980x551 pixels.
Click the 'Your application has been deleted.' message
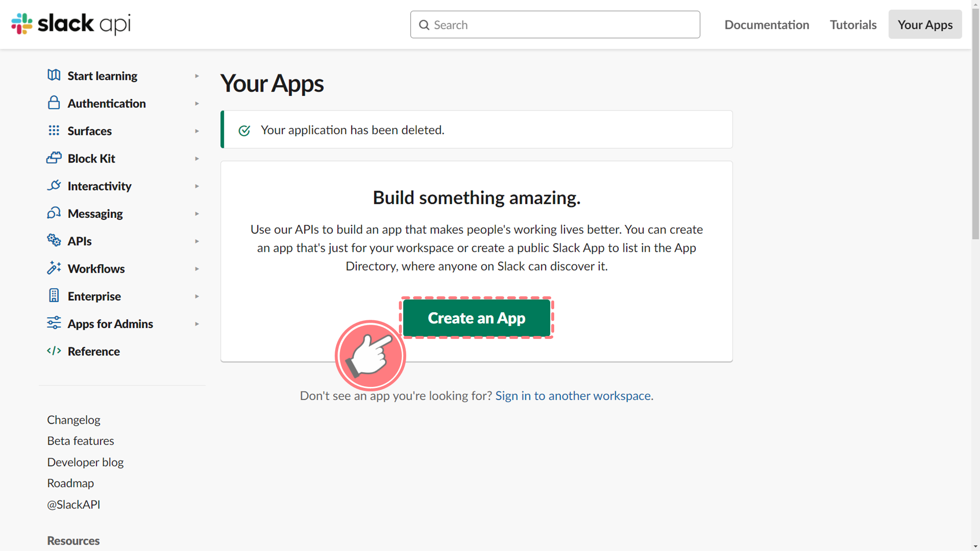tap(353, 130)
